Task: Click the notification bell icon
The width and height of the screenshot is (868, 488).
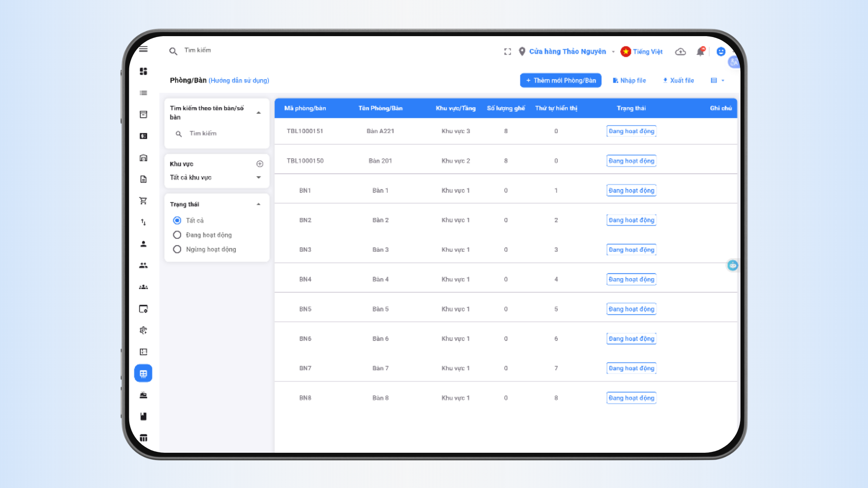Action: coord(700,52)
